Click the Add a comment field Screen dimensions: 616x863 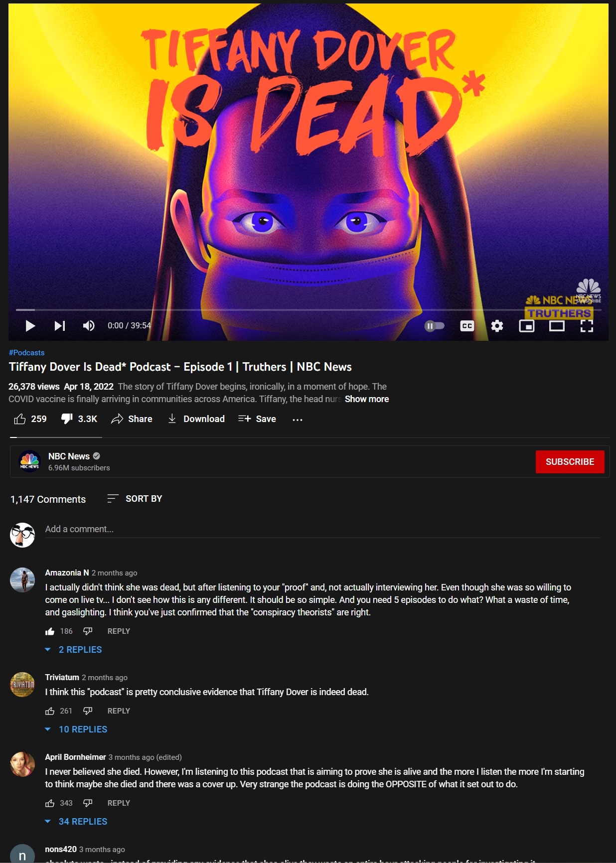click(322, 529)
